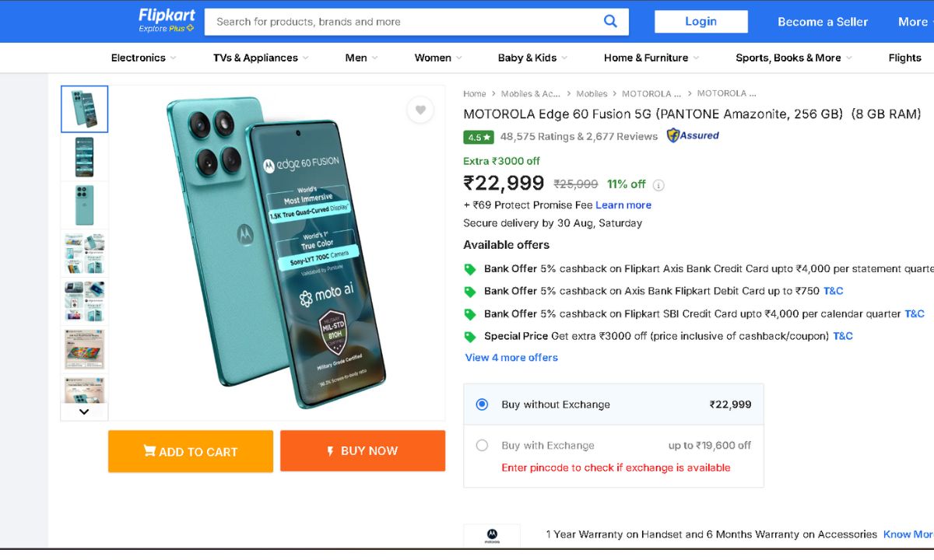Click the 4.5 star rating badge
Screen dimensions: 934x560
tap(479, 137)
